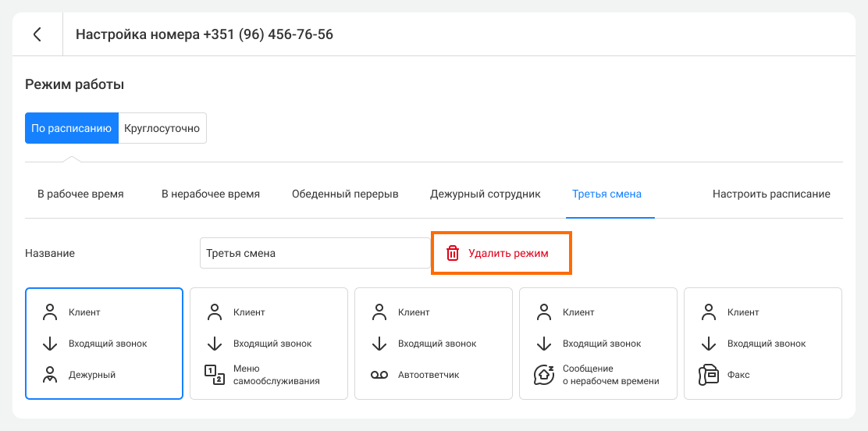Select the Меню самообслуживания scenario card

pyautogui.click(x=269, y=344)
